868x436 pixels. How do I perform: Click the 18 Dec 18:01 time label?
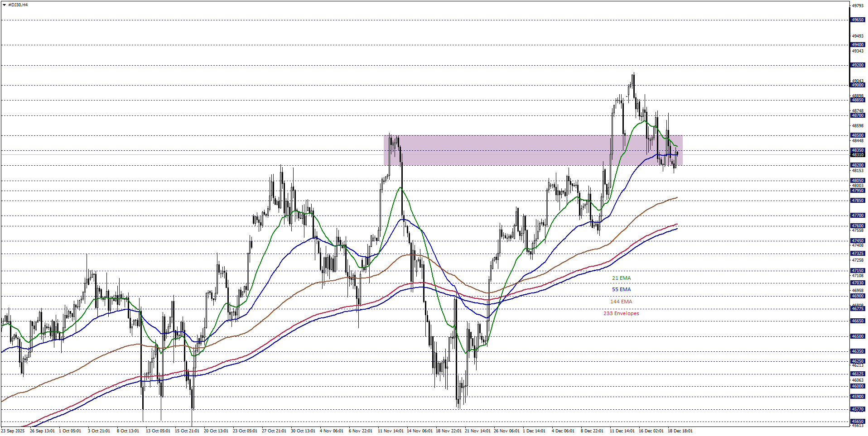click(x=680, y=431)
